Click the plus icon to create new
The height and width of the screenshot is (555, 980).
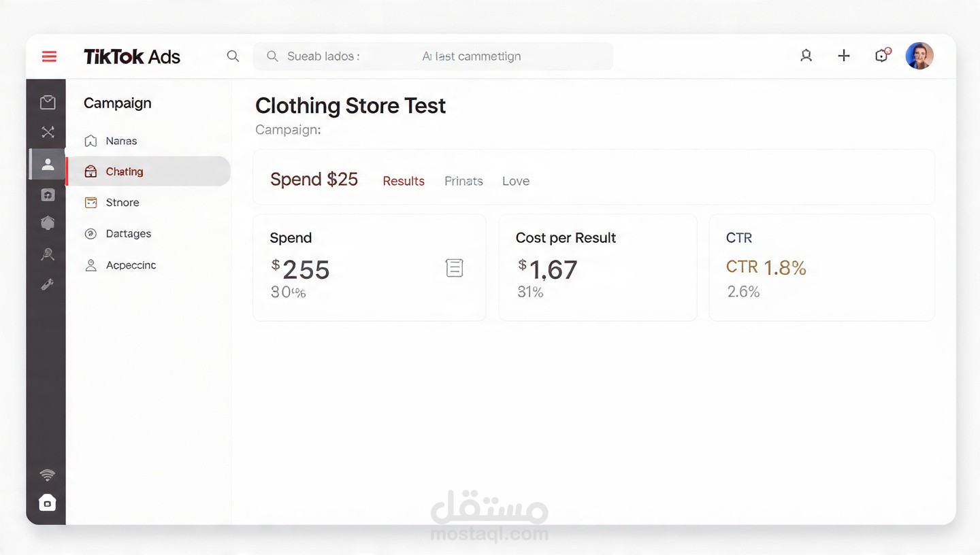click(x=844, y=56)
